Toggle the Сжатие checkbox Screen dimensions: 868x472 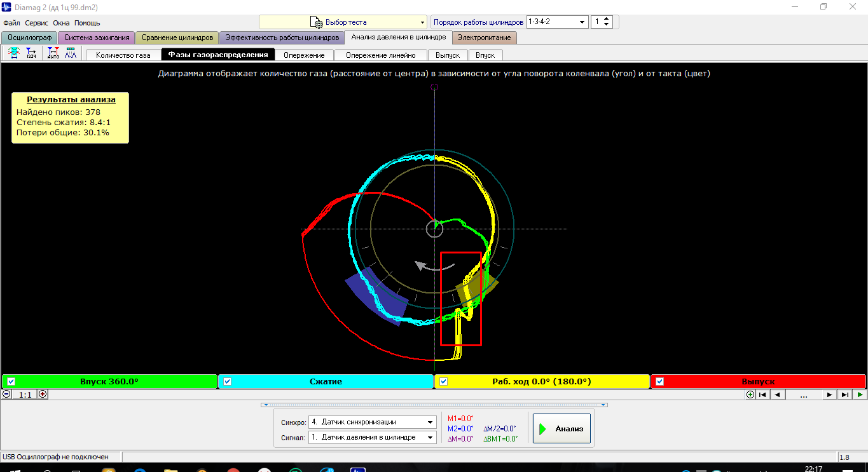[227, 381]
